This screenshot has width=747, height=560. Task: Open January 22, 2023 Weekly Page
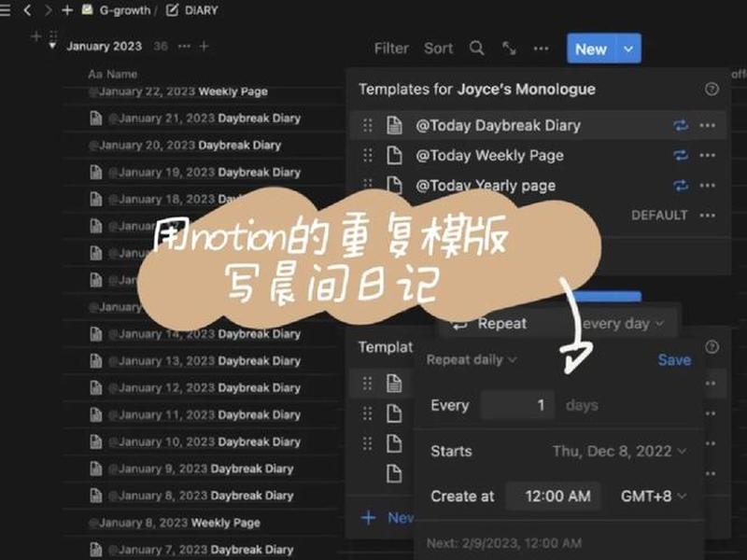[177, 91]
